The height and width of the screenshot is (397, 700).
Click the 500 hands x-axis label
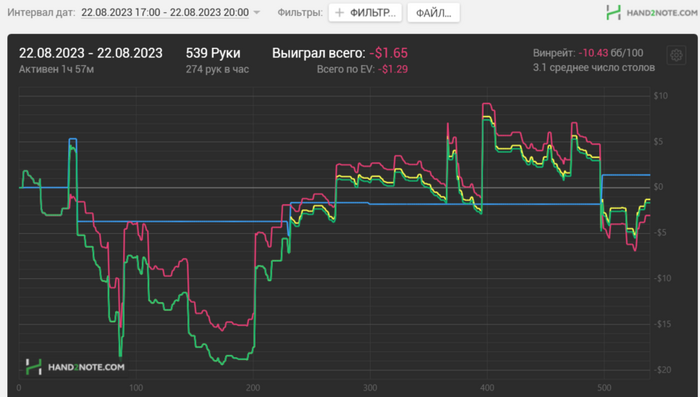click(604, 388)
